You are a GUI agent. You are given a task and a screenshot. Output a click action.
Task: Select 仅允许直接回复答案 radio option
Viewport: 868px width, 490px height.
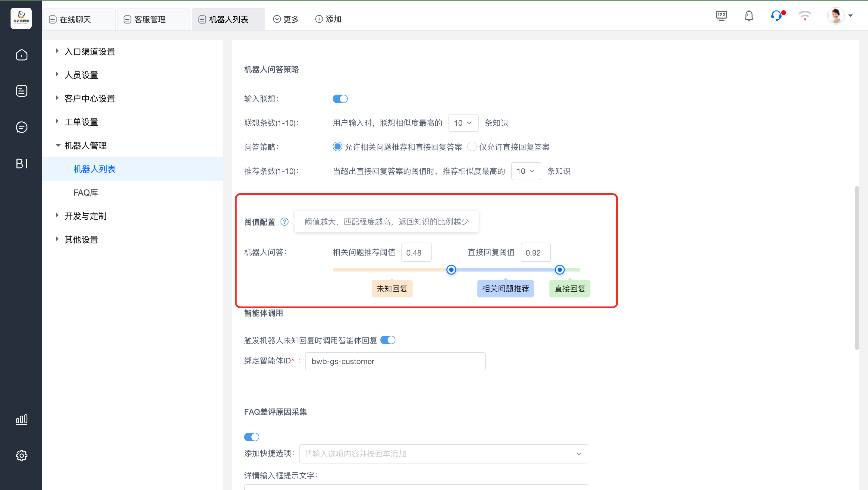tap(472, 146)
